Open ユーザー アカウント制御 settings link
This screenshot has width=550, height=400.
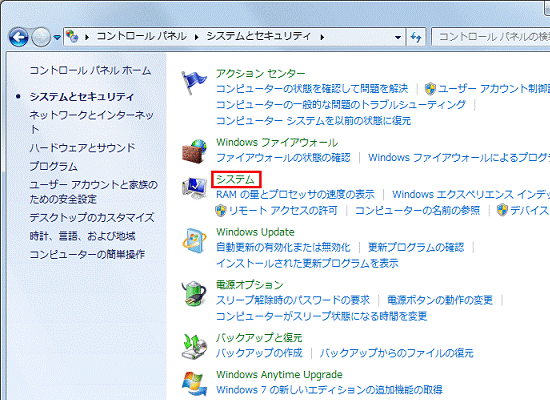[x=494, y=89]
